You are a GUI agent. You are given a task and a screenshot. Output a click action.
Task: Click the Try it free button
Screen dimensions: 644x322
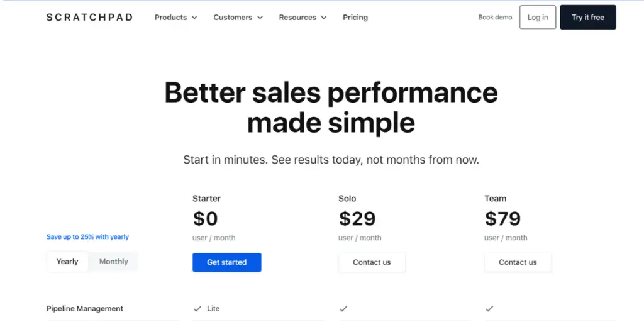pos(588,17)
